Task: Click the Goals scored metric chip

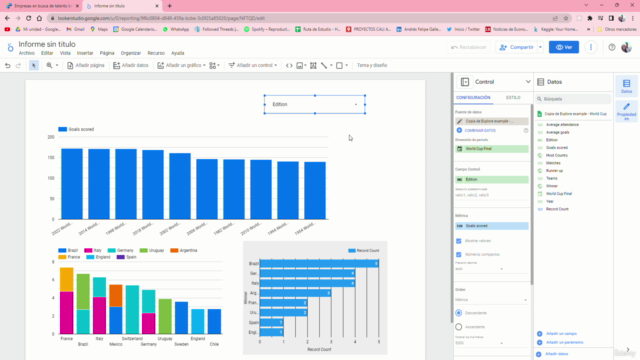Action: pos(492,226)
